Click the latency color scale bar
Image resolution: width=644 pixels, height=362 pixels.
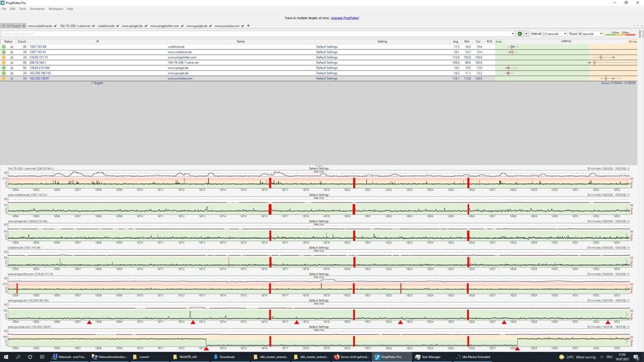pyautogui.click(x=620, y=33)
